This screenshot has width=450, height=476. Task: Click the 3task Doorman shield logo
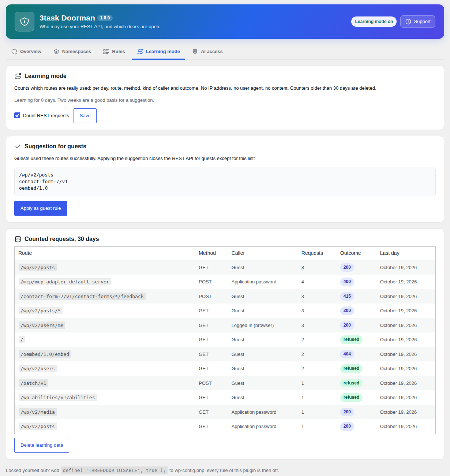tap(25, 22)
